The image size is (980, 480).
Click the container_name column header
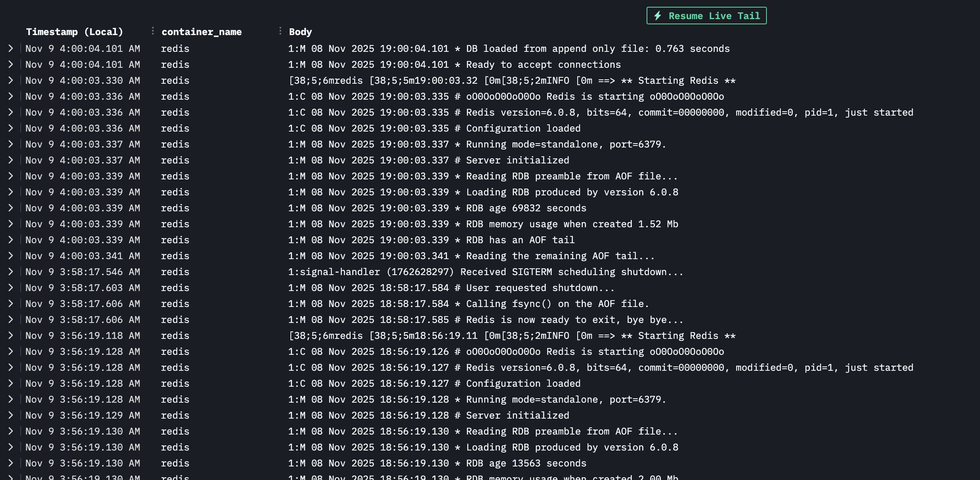click(x=202, y=32)
